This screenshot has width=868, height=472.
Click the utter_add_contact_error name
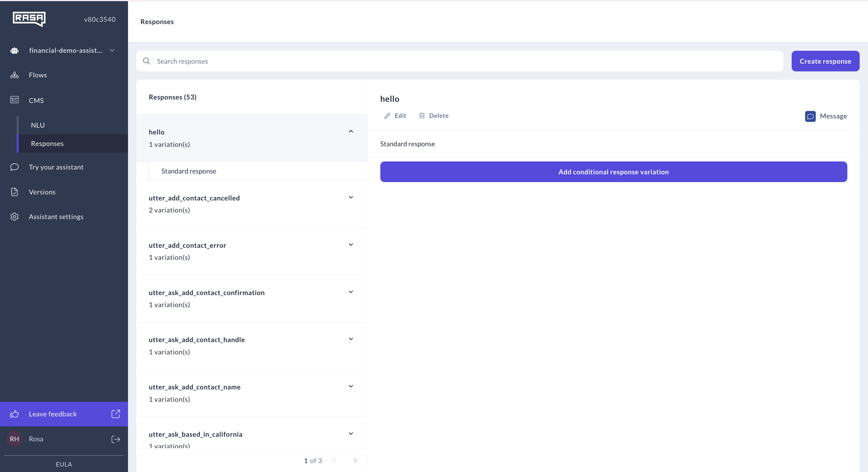tap(187, 245)
